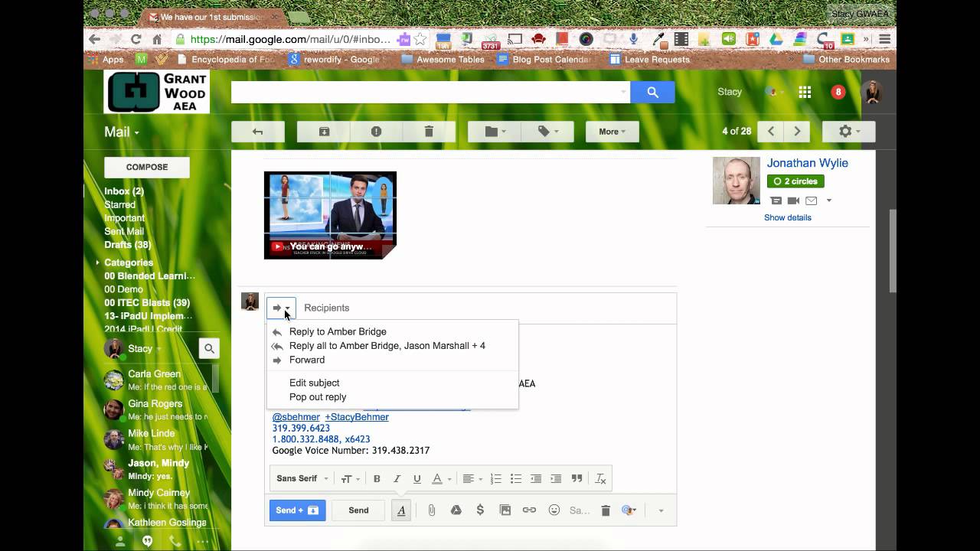Archive the open conversation
Viewport: 980px width, 551px height.
click(324, 132)
